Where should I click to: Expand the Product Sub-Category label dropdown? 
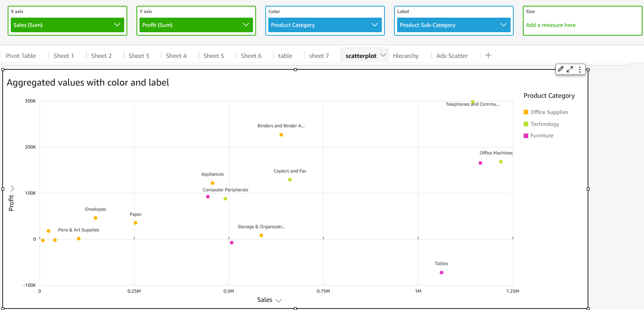(503, 25)
